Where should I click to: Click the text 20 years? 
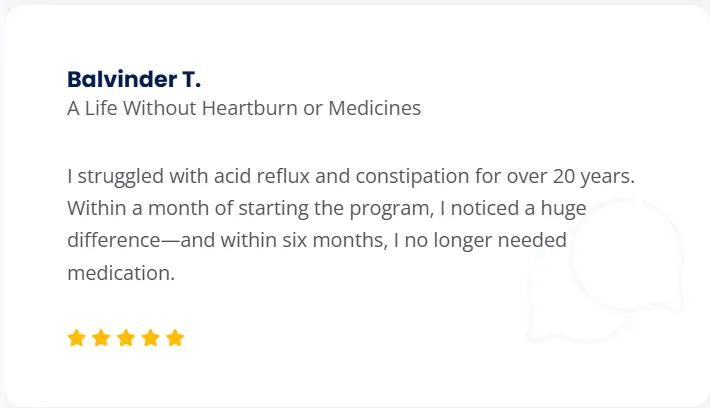tap(594, 177)
